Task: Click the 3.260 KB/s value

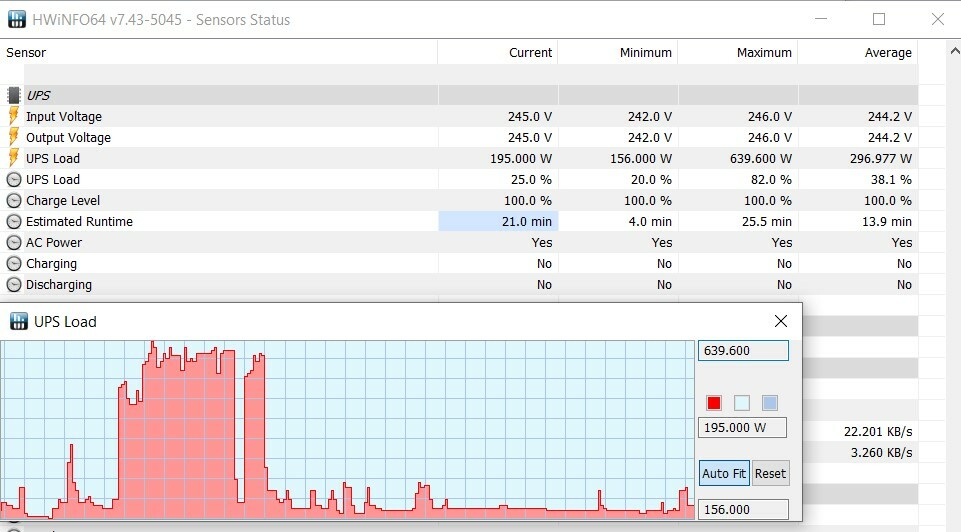Action: [x=881, y=452]
